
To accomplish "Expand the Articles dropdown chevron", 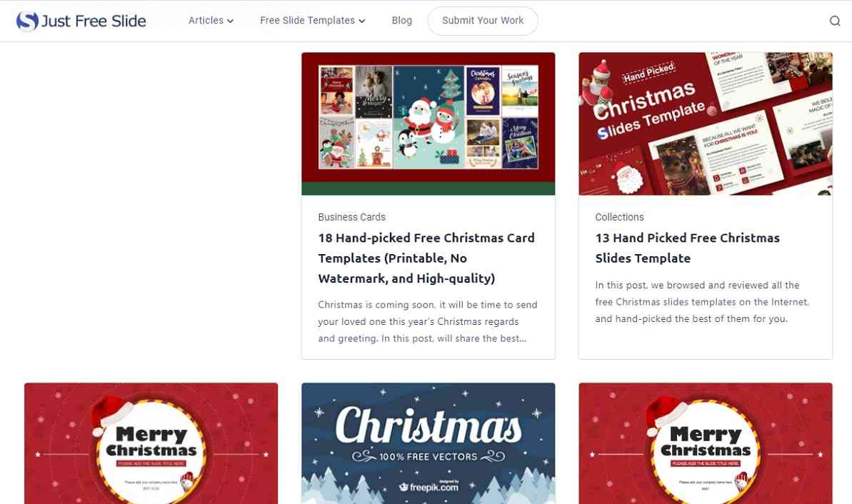I will coord(231,21).
